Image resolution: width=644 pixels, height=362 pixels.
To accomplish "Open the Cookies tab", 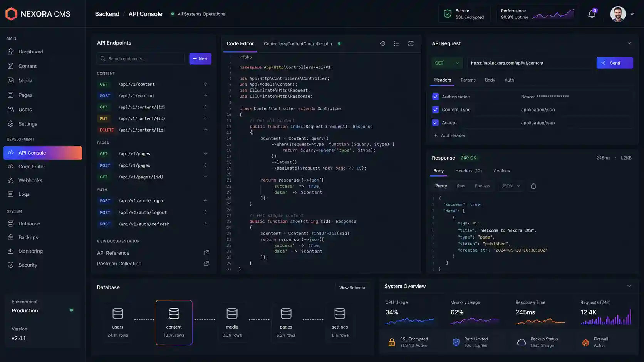I will tap(501, 171).
